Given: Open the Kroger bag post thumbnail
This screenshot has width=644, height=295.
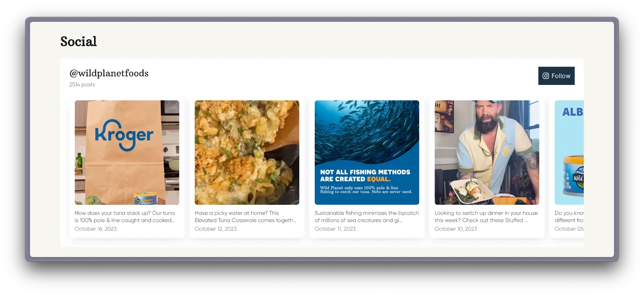Looking at the screenshot, I should click(x=127, y=152).
